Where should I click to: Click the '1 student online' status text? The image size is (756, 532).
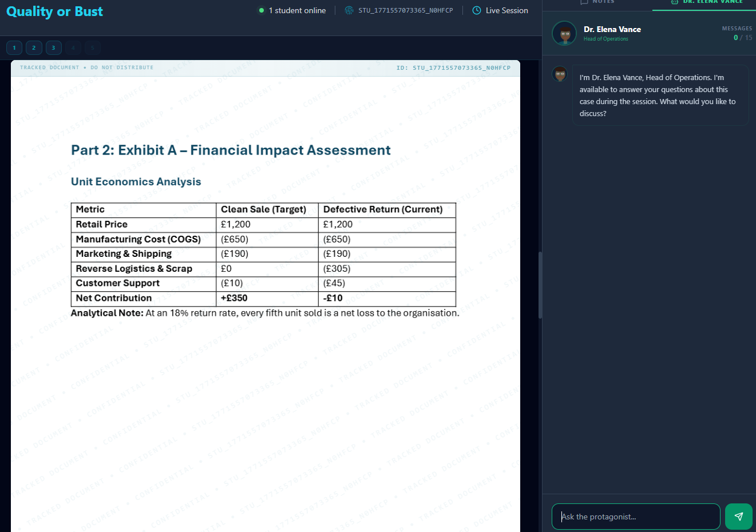pos(297,10)
